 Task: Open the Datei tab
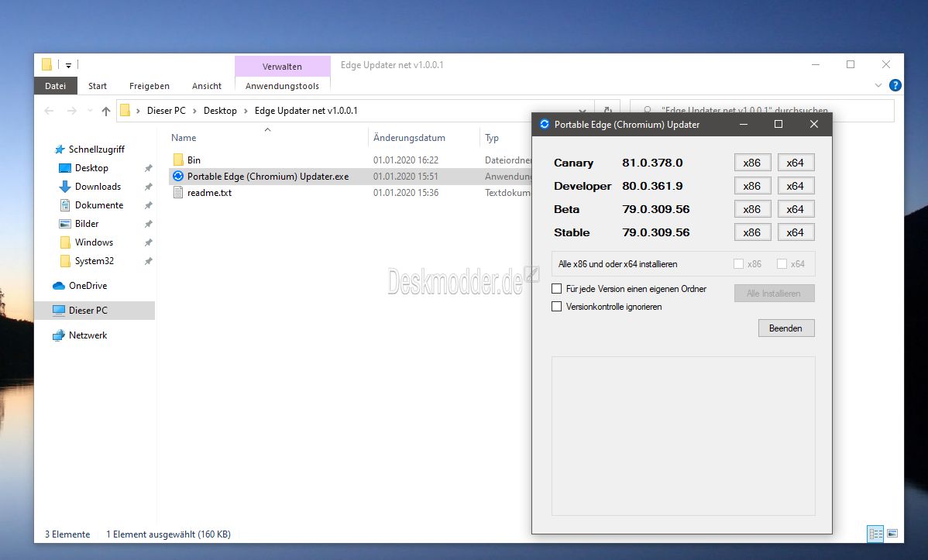[56, 86]
